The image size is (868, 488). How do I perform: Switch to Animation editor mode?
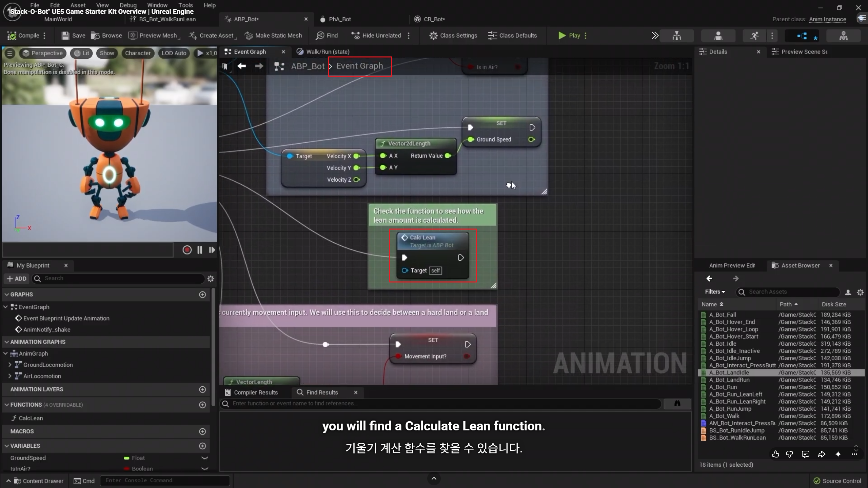pos(754,36)
